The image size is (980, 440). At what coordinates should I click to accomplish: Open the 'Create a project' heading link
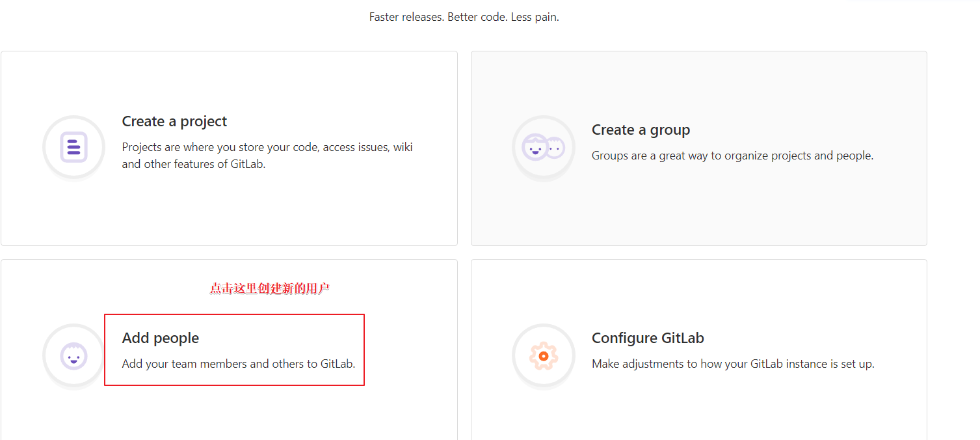(x=174, y=122)
